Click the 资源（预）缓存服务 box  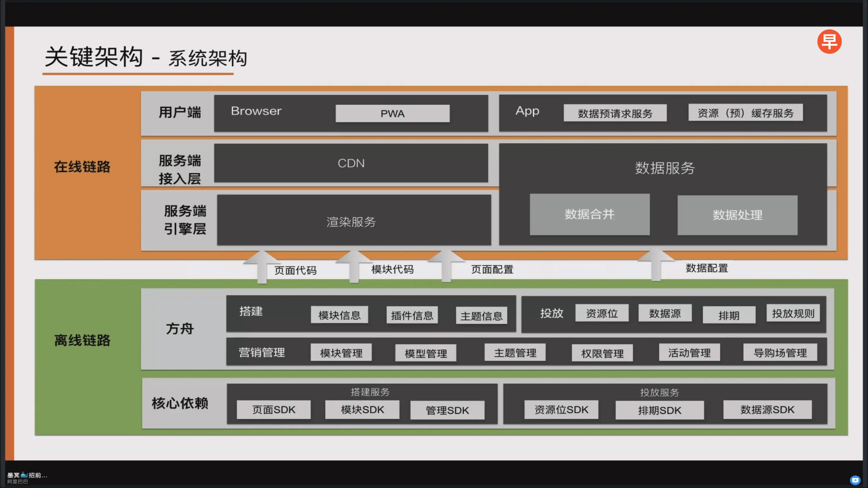click(745, 113)
